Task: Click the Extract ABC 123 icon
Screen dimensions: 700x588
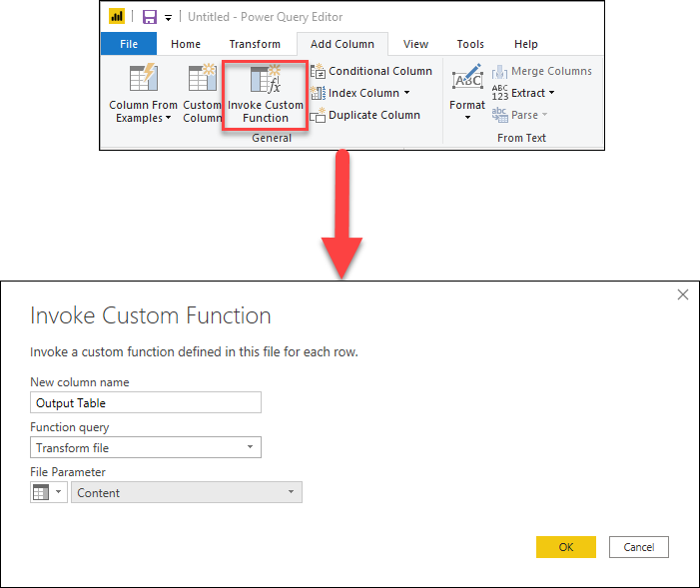Action: point(500,93)
